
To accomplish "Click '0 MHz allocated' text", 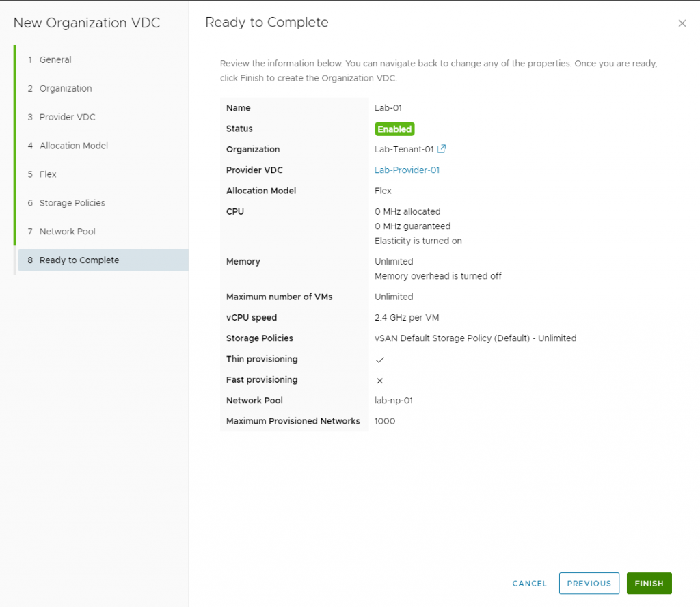I will point(407,211).
